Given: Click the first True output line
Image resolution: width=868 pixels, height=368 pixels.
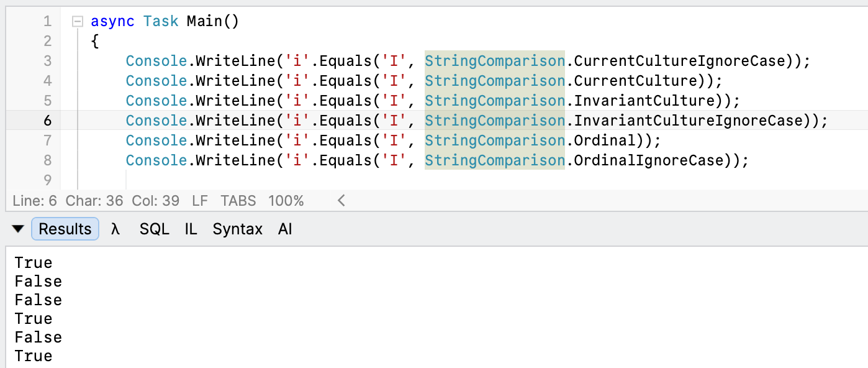Looking at the screenshot, I should pyautogui.click(x=34, y=262).
